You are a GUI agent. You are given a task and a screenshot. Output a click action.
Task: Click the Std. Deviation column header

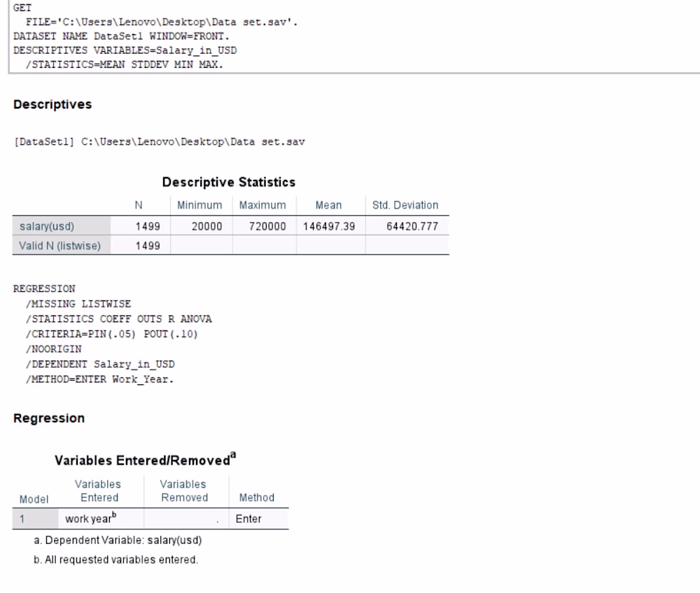[405, 205]
